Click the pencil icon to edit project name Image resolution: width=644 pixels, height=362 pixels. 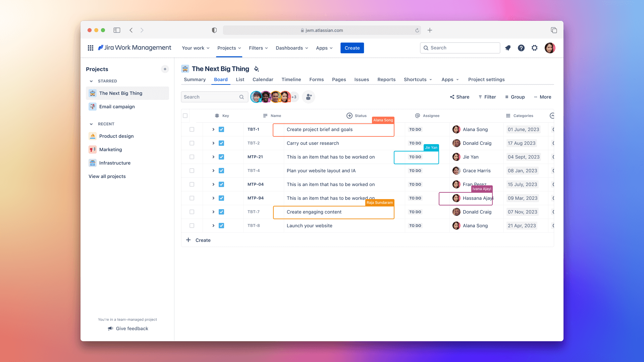256,69
